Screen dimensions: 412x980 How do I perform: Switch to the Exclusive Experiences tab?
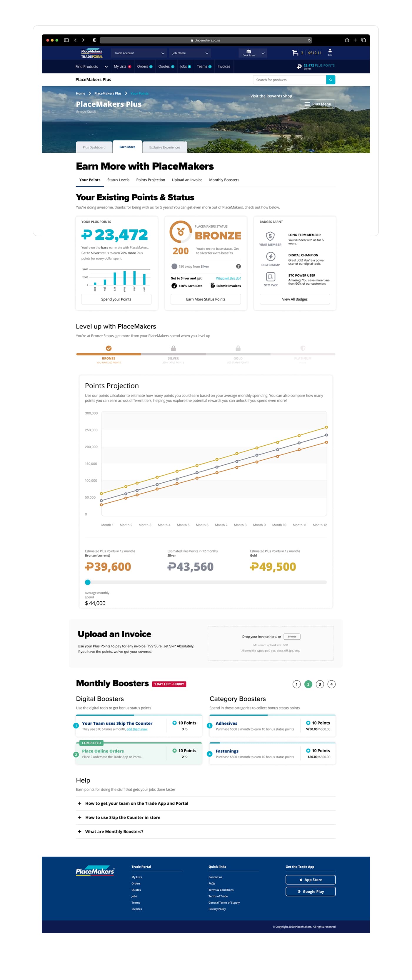pyautogui.click(x=165, y=147)
